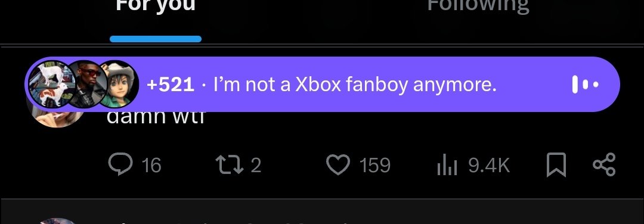The width and height of the screenshot is (644, 224).
Task: Bookmark the post with bookmark icon
Action: 556,165
